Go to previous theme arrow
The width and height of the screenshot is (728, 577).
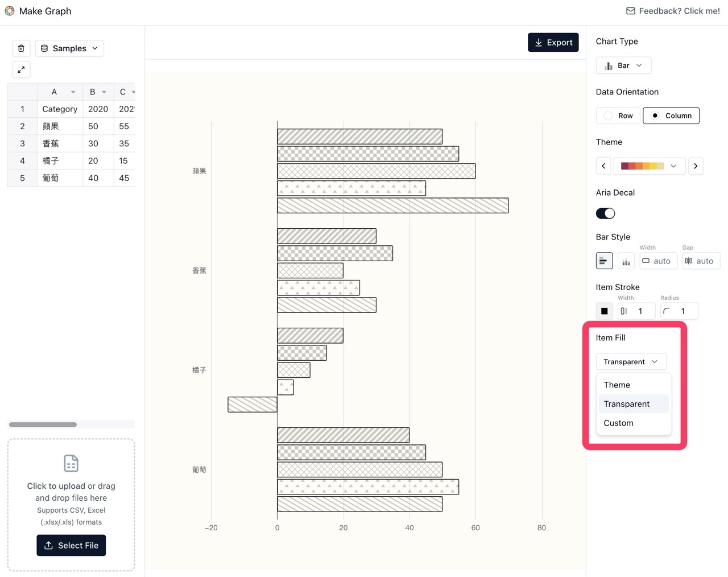(603, 166)
